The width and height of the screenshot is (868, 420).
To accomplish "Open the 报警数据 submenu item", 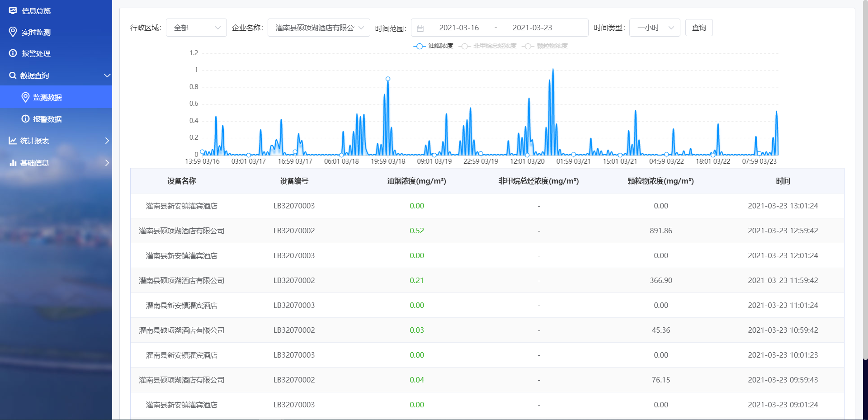I will click(47, 119).
